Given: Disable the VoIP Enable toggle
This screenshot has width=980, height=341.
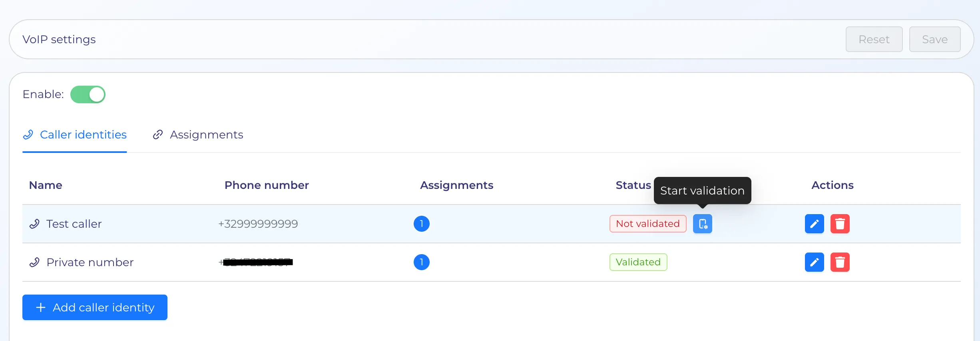Looking at the screenshot, I should (88, 94).
